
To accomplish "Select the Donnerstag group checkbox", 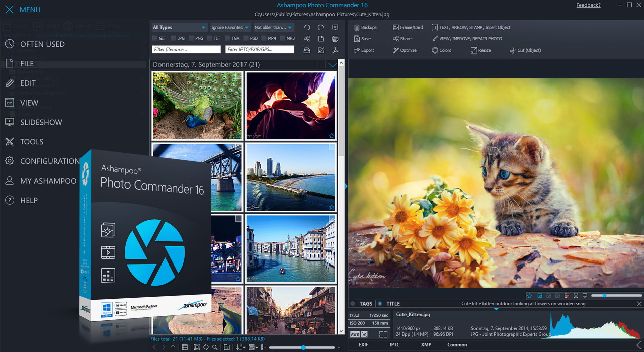I will pos(321,65).
